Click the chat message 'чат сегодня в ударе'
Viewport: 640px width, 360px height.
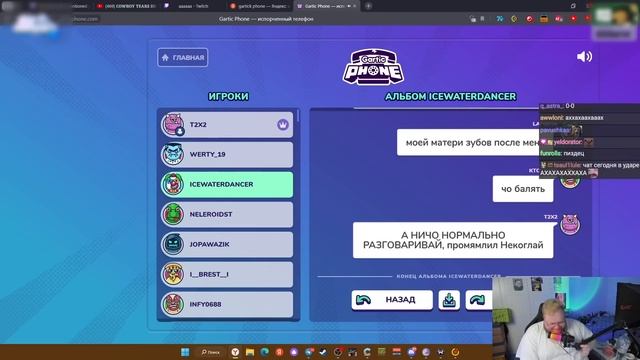pyautogui.click(x=611, y=165)
